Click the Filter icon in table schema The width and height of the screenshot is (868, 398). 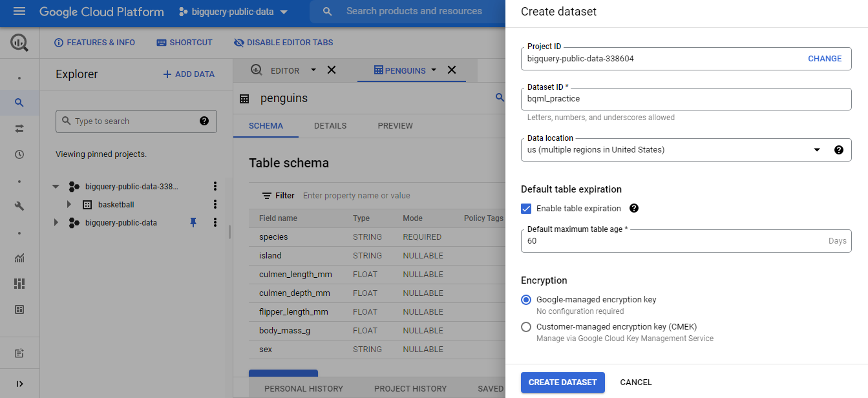click(x=266, y=196)
